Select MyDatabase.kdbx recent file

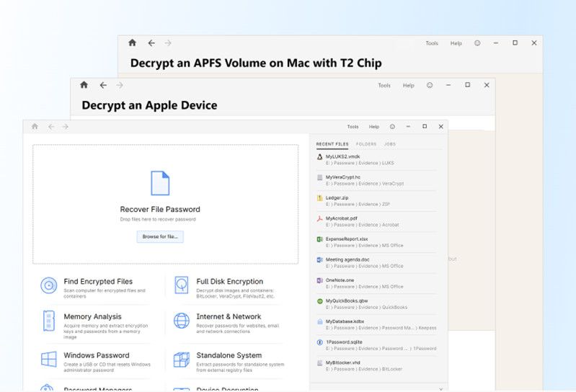coord(376,324)
